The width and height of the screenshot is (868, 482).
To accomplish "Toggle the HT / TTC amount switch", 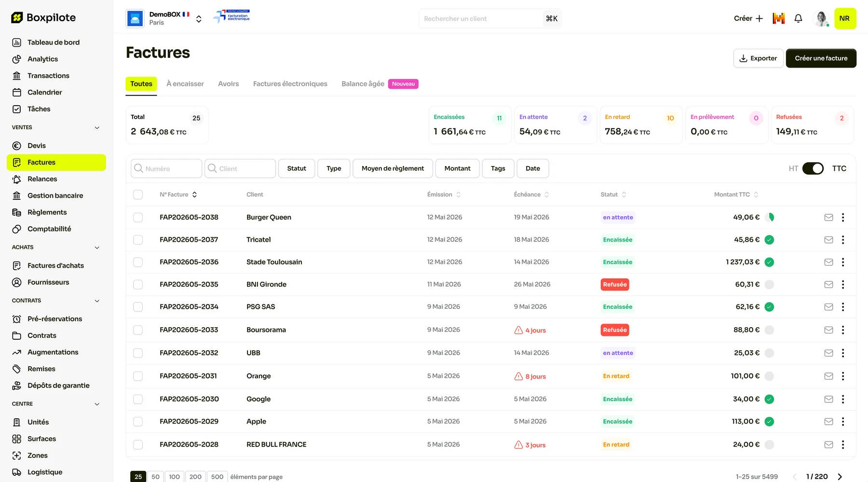I will pos(813,168).
